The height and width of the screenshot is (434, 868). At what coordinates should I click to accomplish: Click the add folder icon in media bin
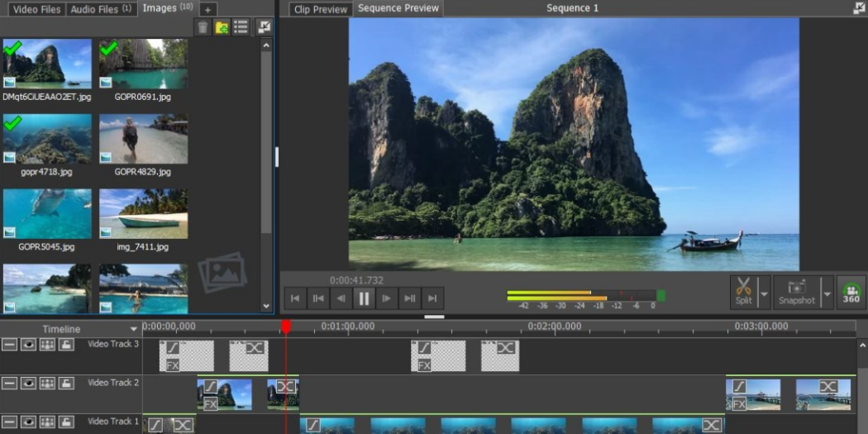tap(222, 26)
